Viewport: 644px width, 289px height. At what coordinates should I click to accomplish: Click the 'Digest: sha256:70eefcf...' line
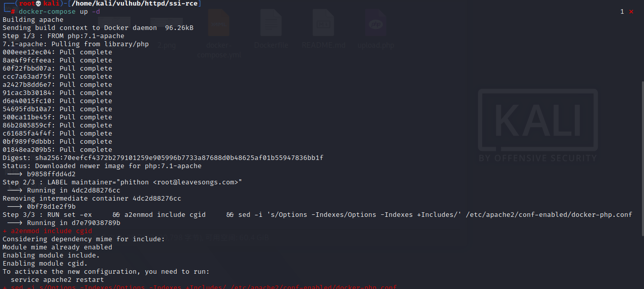[x=163, y=158]
